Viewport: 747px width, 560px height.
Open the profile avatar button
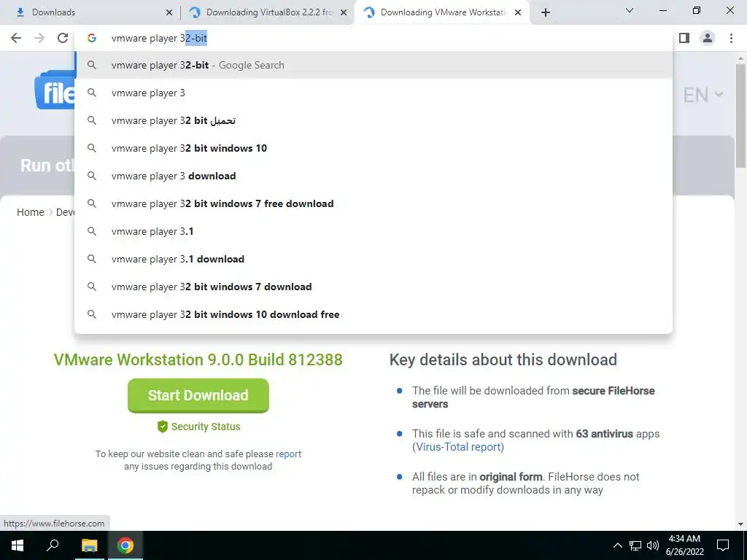pos(708,38)
